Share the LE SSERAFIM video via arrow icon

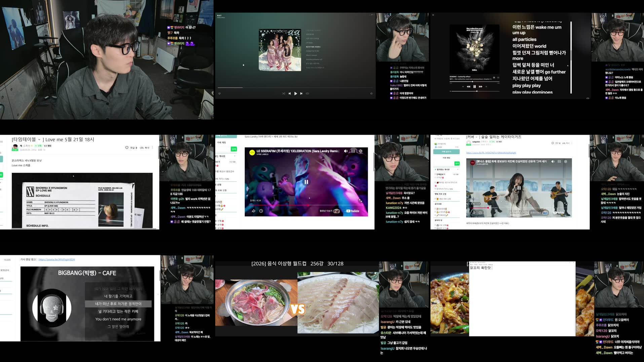click(x=254, y=211)
